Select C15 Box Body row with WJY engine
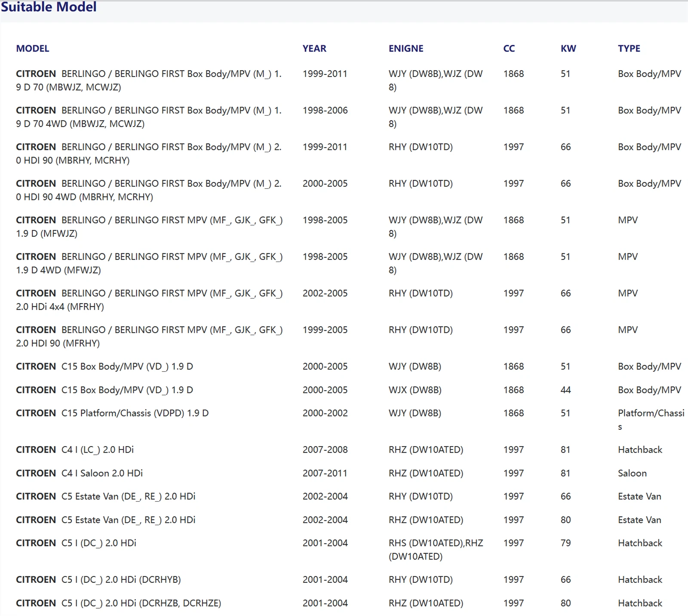 [x=104, y=367]
